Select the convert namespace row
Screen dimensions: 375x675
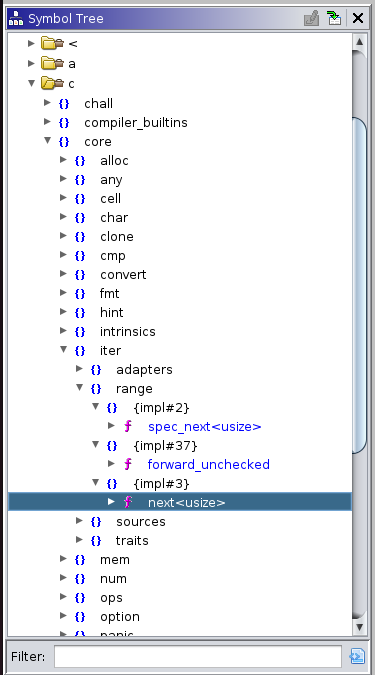[123, 275]
